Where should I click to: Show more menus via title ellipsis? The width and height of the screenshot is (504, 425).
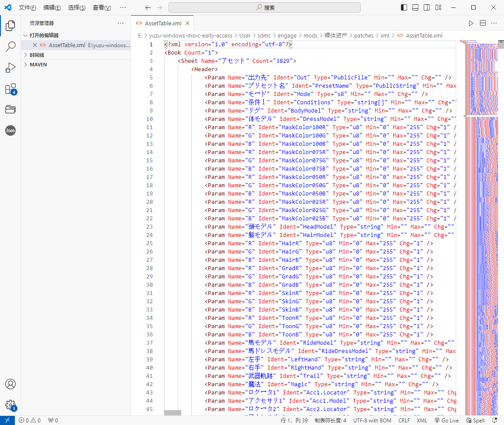[x=123, y=7]
